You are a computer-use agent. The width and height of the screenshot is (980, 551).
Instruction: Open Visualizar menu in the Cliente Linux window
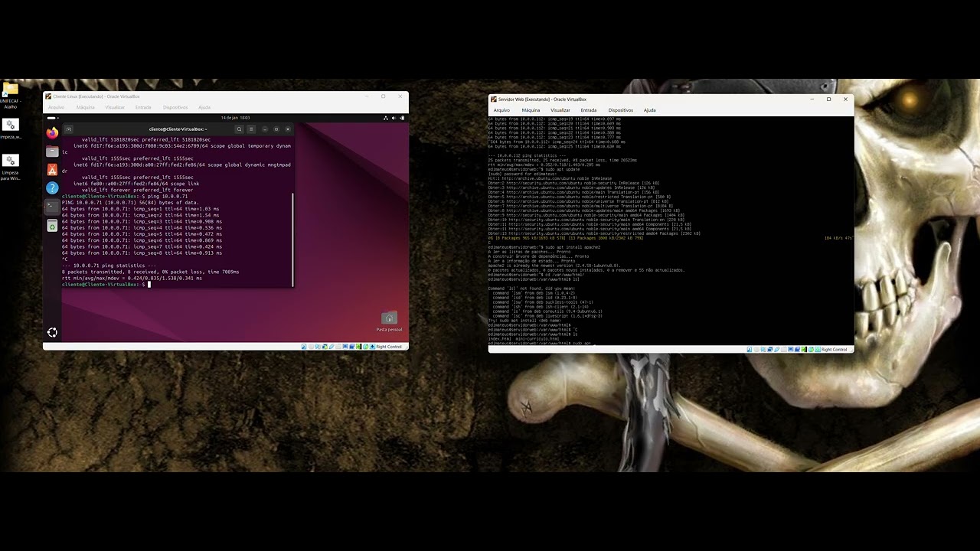point(115,107)
